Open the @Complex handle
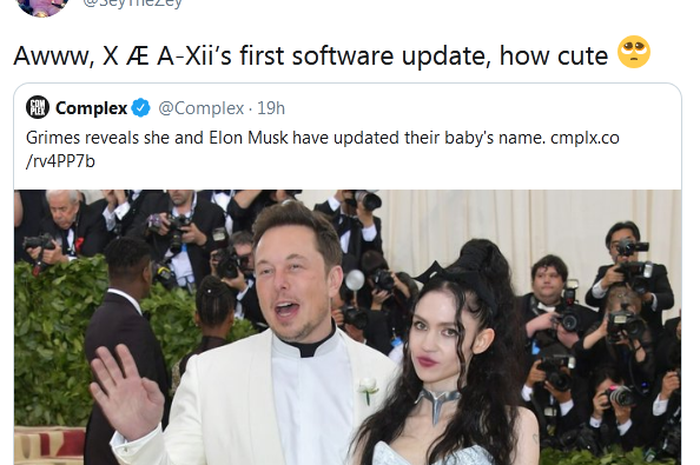The image size is (700, 465). click(x=200, y=108)
